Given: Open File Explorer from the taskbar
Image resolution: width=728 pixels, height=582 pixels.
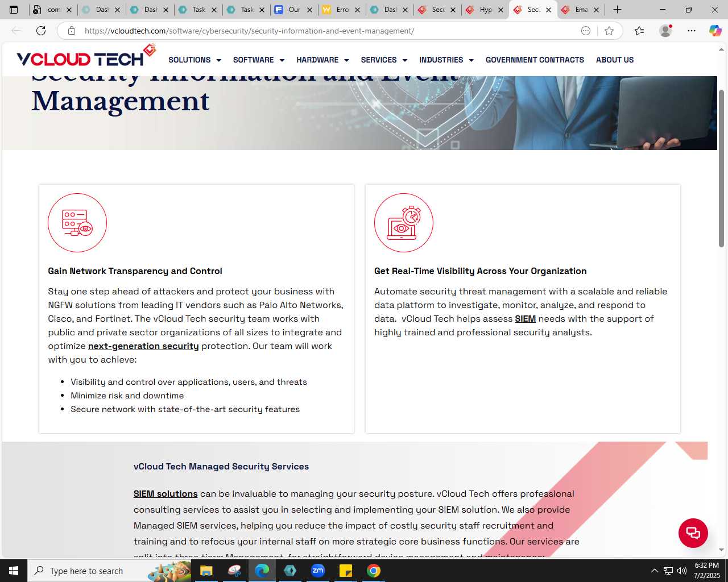Looking at the screenshot, I should (206, 571).
